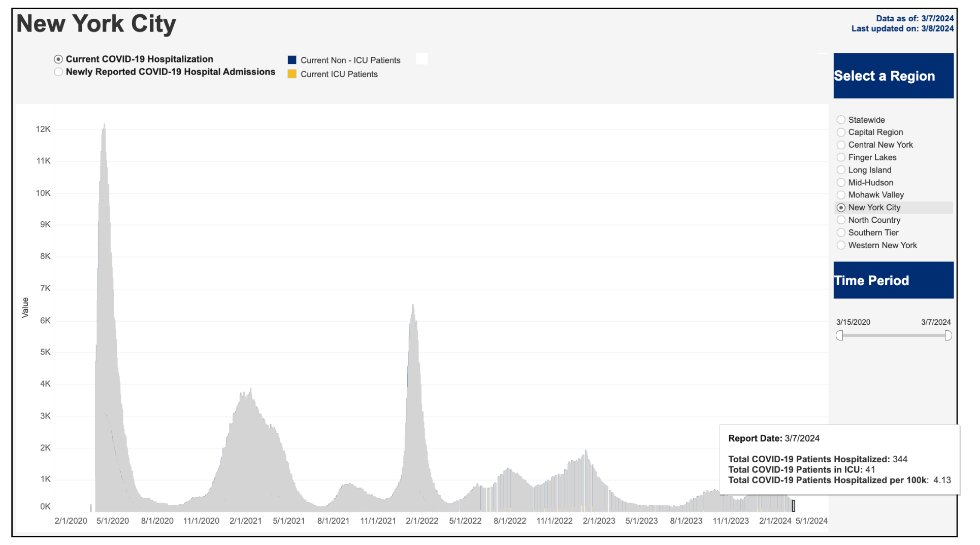Click the Current ICU Patients yellow swatch

[x=292, y=74]
